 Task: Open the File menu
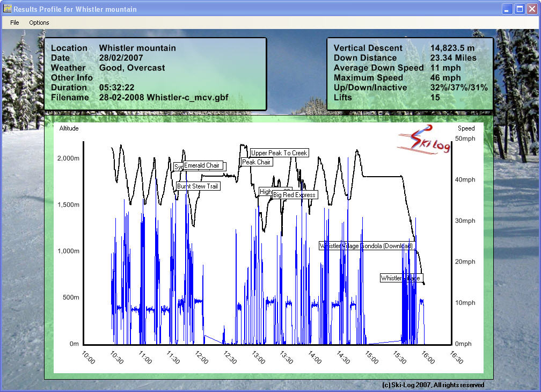(x=14, y=23)
